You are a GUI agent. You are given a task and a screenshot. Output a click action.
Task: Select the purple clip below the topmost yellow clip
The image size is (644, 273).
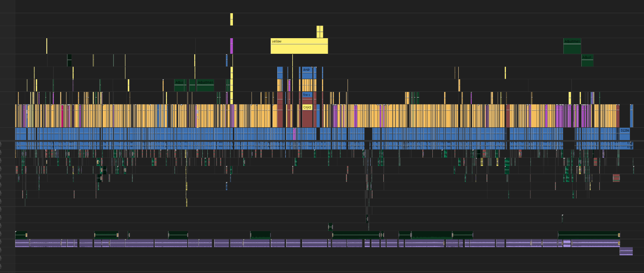pyautogui.click(x=231, y=46)
